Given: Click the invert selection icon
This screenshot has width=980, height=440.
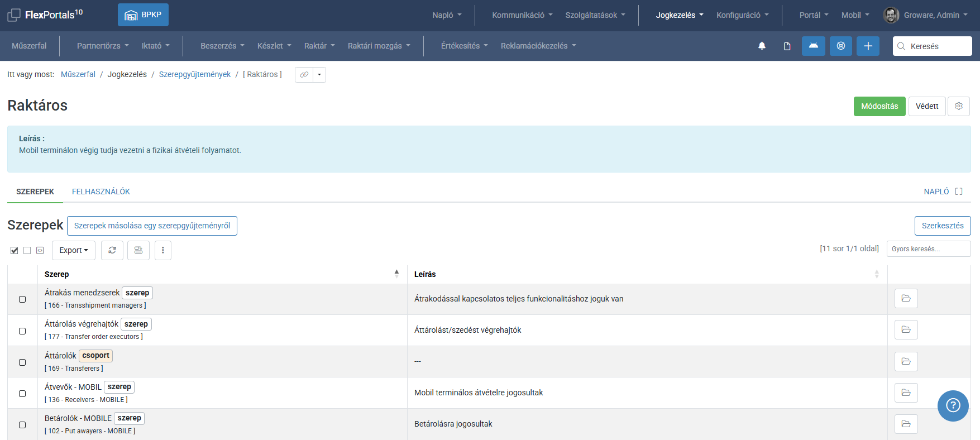Looking at the screenshot, I should pyautogui.click(x=40, y=250).
